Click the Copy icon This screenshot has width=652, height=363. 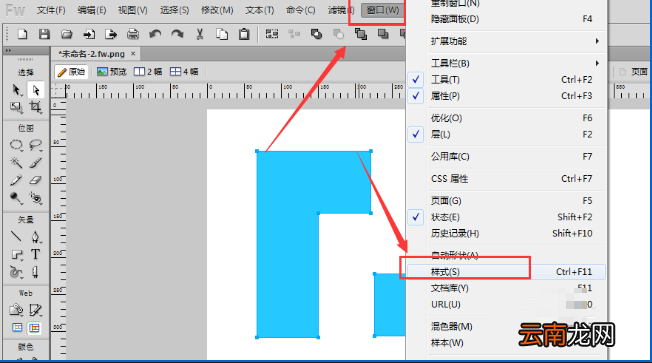click(222, 34)
